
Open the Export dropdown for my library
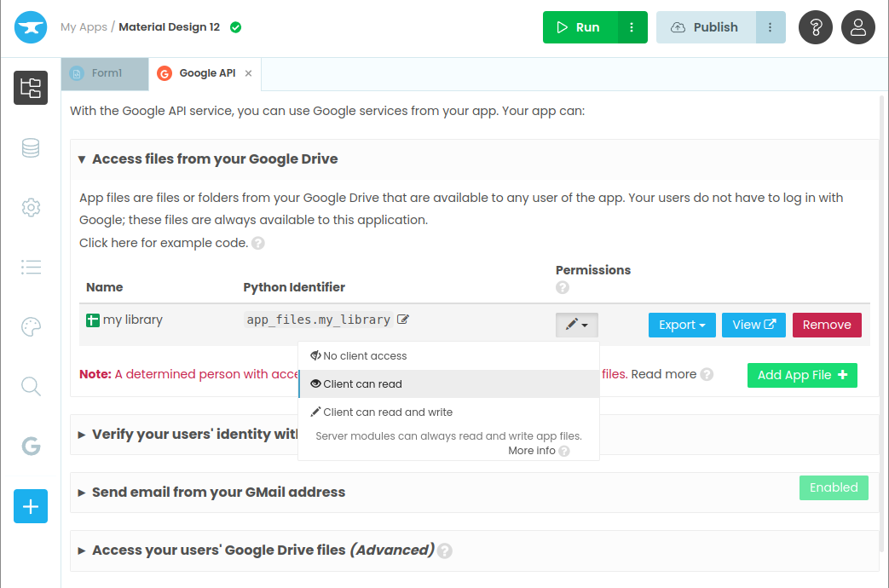682,325
